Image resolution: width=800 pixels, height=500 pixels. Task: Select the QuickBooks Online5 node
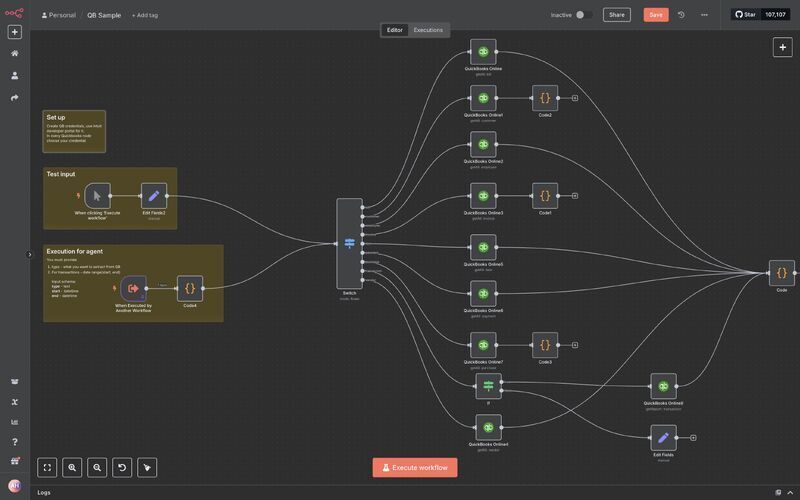483,247
